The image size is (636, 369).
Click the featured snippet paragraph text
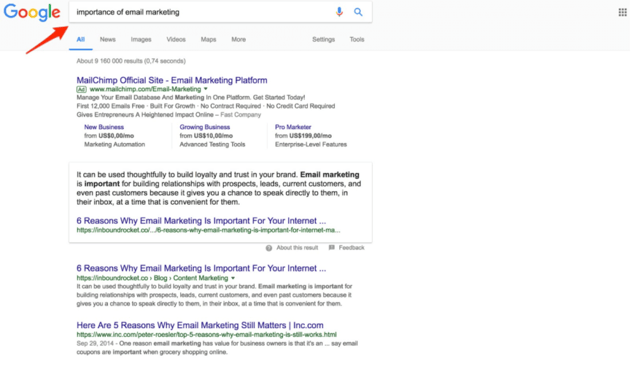click(219, 188)
